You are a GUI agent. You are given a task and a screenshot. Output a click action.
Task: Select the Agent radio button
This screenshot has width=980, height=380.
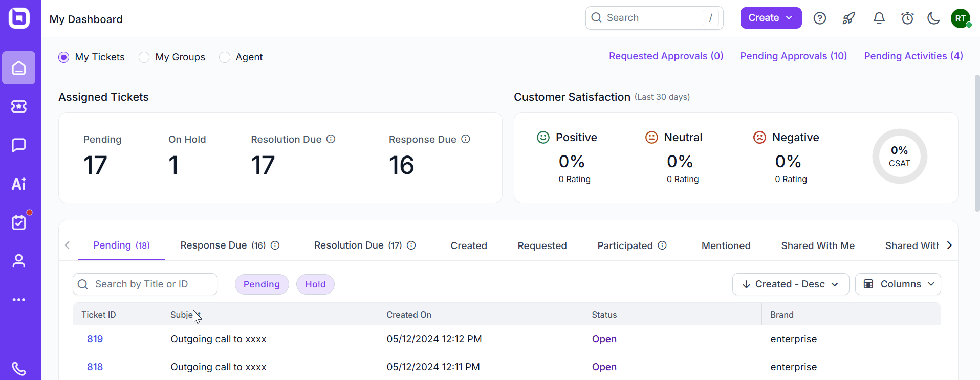point(225,57)
